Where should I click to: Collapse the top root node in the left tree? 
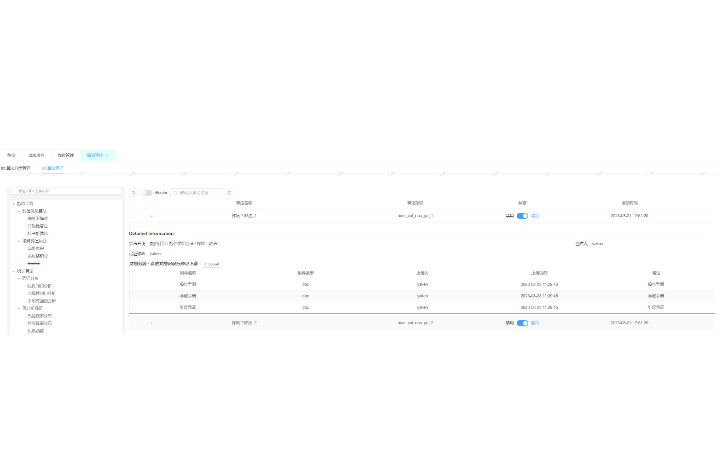[13, 204]
